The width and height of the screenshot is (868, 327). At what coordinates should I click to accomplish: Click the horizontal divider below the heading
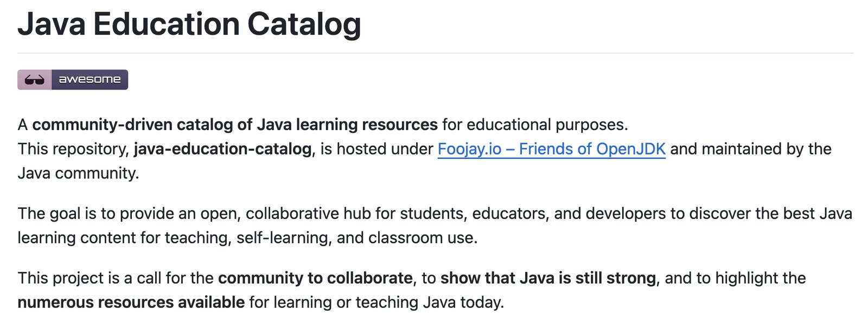(435, 53)
